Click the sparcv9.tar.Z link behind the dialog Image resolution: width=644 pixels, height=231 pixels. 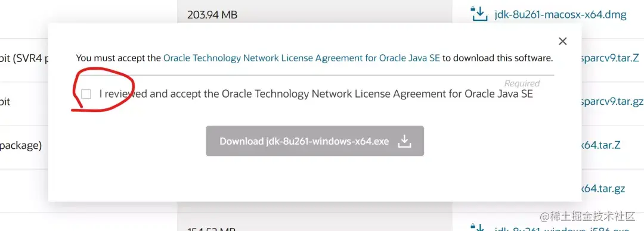tap(611, 58)
